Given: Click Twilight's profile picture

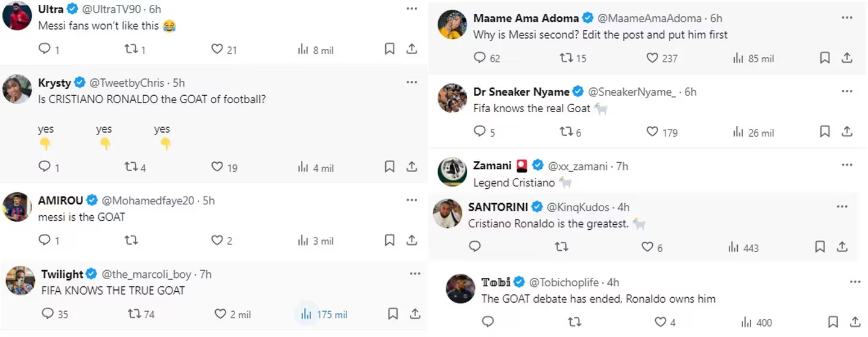Looking at the screenshot, I should (x=20, y=280).
